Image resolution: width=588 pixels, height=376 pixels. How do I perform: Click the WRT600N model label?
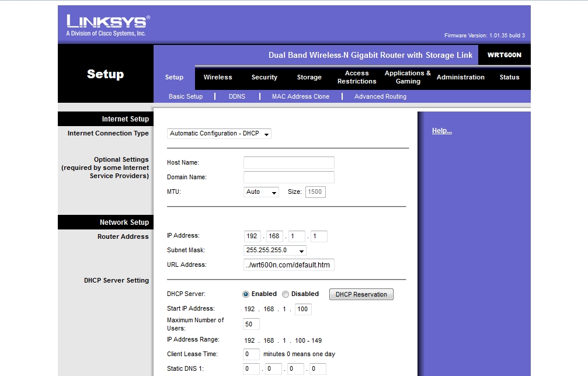pos(505,55)
